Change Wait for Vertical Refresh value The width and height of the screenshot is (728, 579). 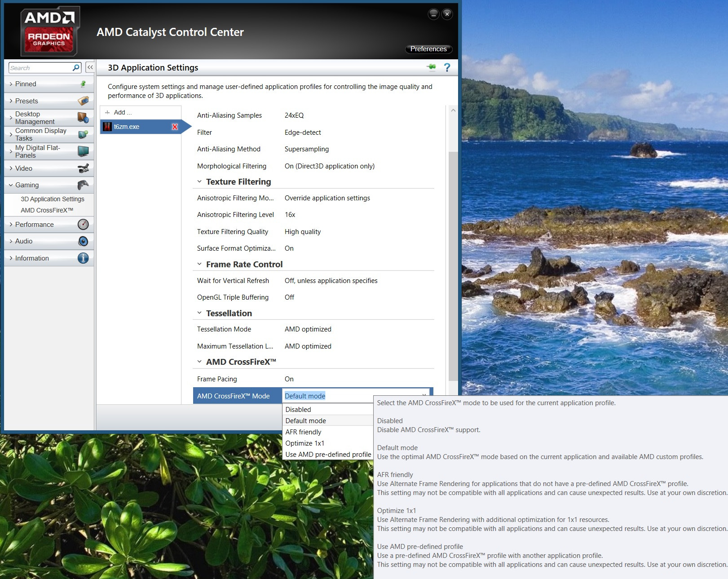point(331,281)
